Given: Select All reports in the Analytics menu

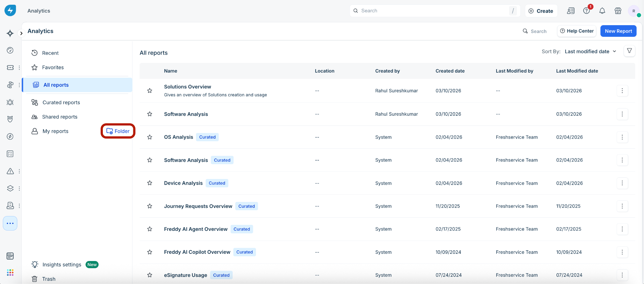Looking at the screenshot, I should point(78,85).
